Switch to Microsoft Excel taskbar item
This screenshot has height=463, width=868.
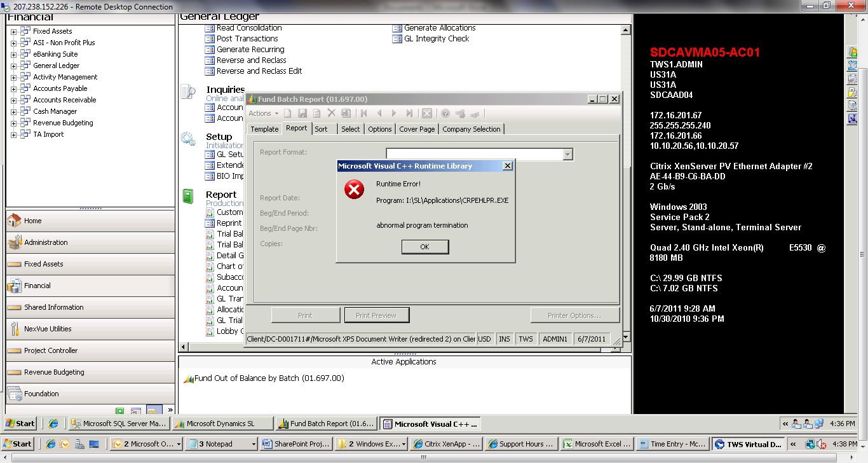(x=599, y=444)
